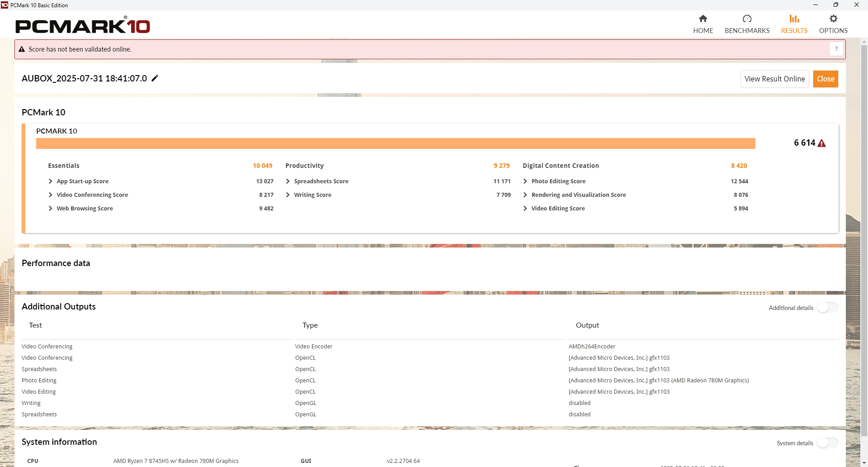
Task: Expand Video Editing Score
Action: (525, 208)
